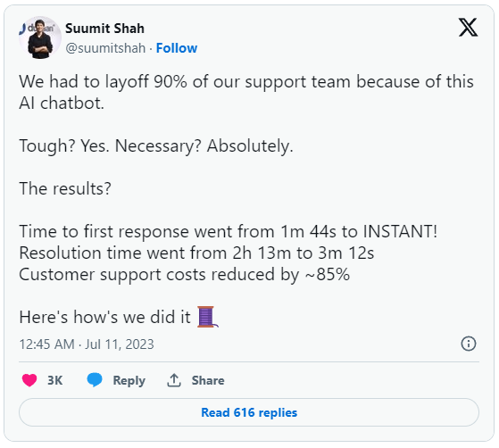The width and height of the screenshot is (499, 448).
Task: Click the Reply label
Action: click(x=129, y=380)
